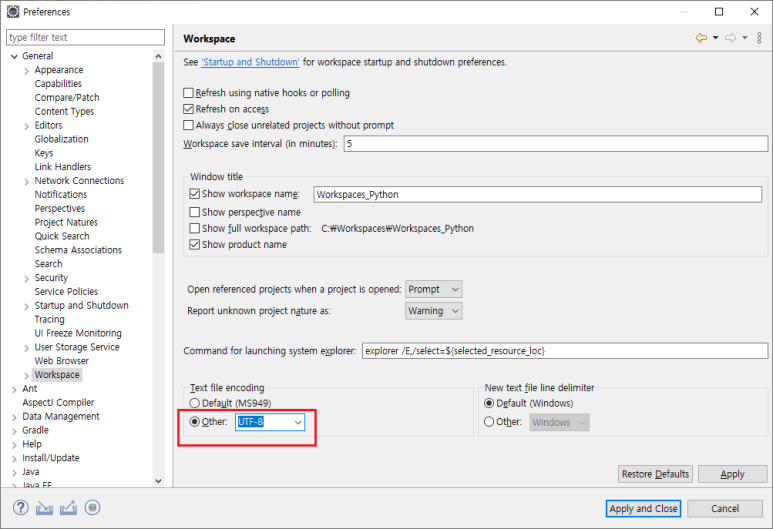Enable Show perspective name
Viewport: 773px width, 529px height.
pos(195,212)
